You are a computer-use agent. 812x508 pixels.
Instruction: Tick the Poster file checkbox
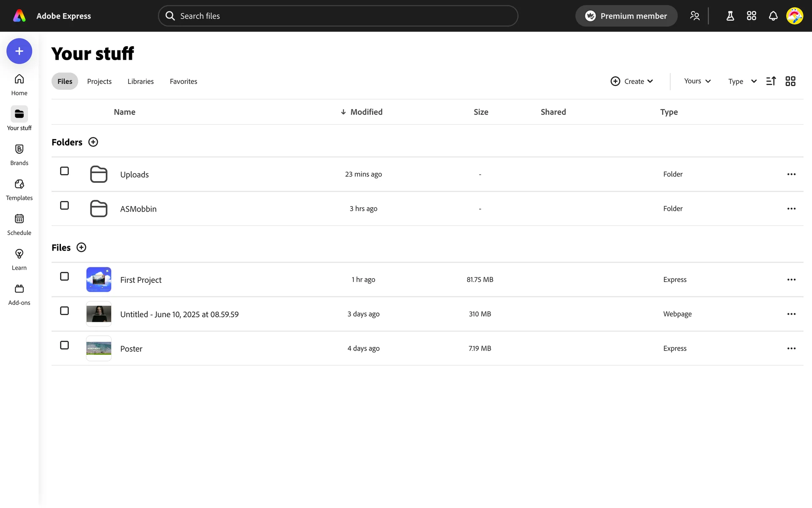tap(64, 345)
